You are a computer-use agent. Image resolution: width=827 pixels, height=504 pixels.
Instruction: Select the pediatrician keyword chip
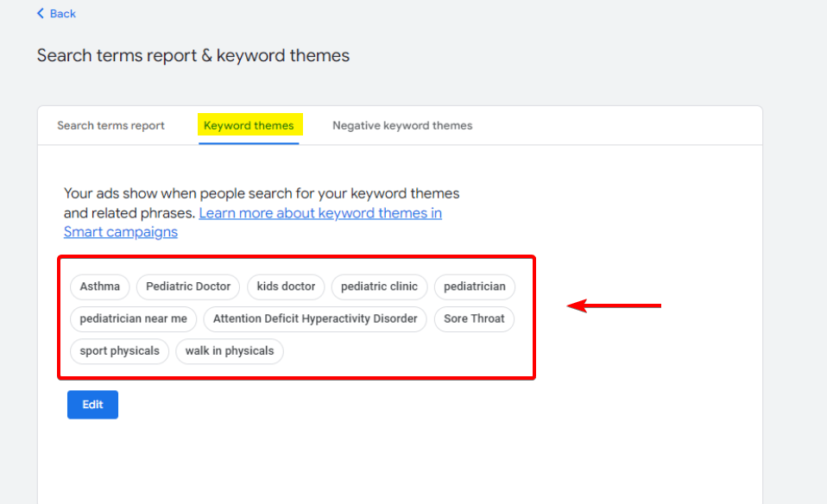474,287
